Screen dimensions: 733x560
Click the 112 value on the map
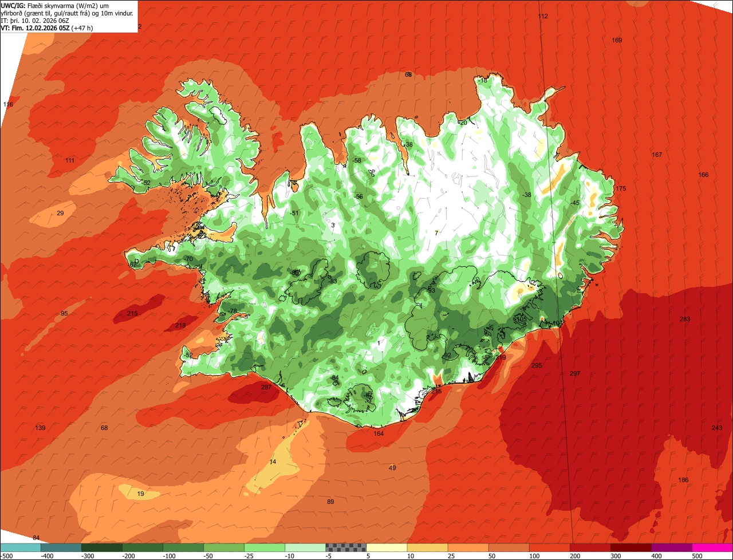coord(543,16)
